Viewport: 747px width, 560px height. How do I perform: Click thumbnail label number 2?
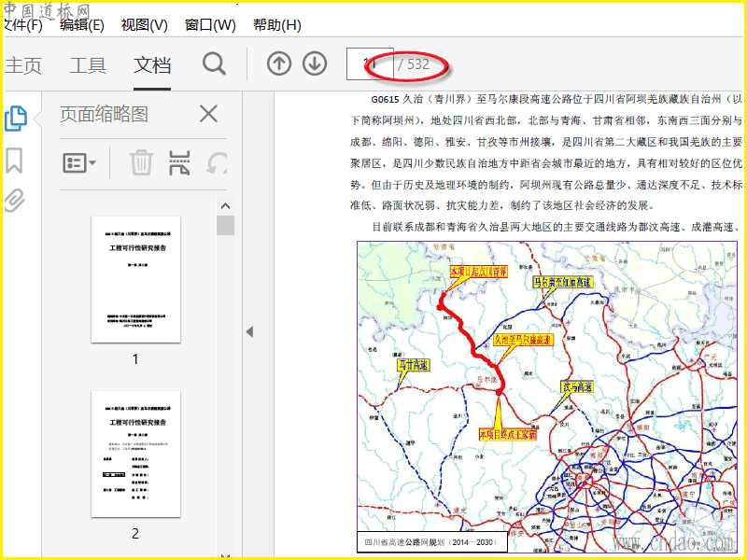tap(135, 533)
